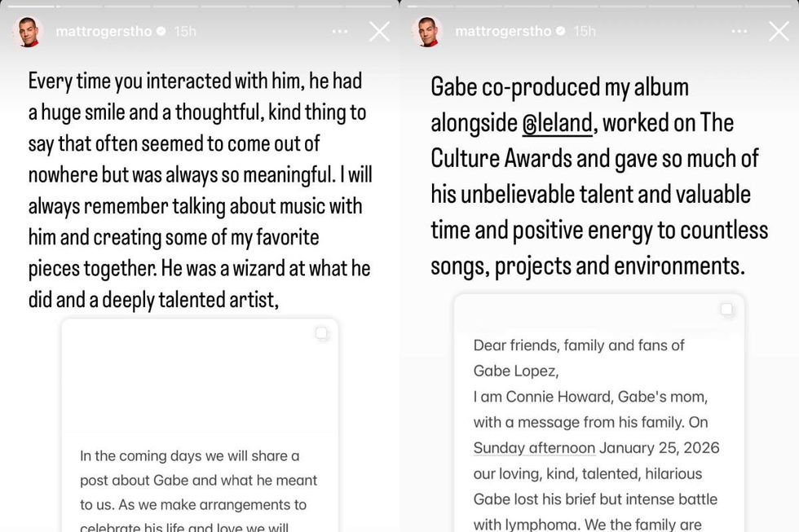Click the carousel icon on the right embedded post
799x532 pixels.
click(726, 310)
